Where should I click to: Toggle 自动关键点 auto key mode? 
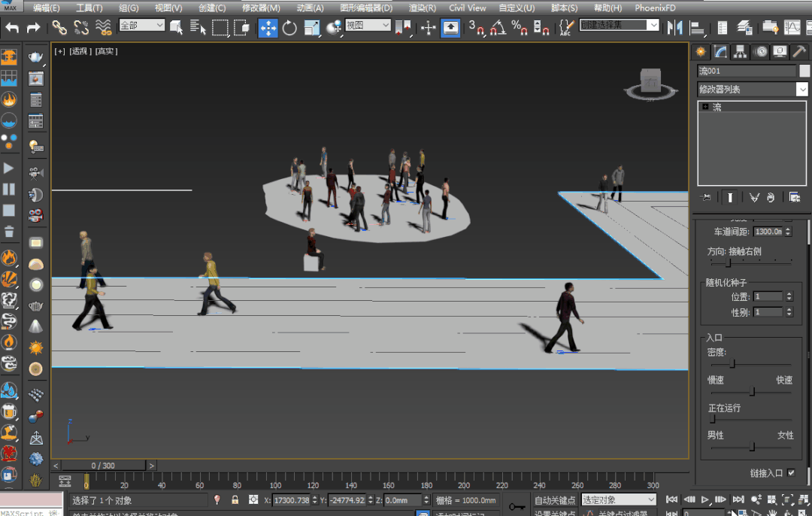point(554,500)
